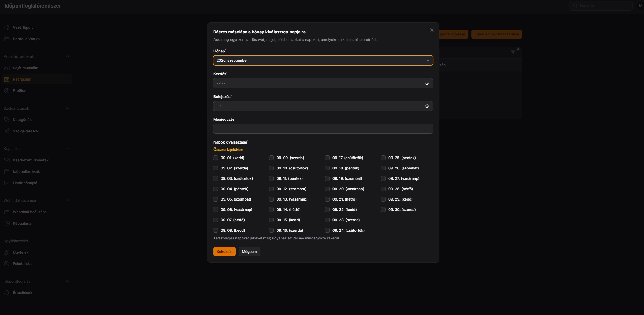Click the search magnifier icon
This screenshot has width=644, height=315.
tap(575, 6)
